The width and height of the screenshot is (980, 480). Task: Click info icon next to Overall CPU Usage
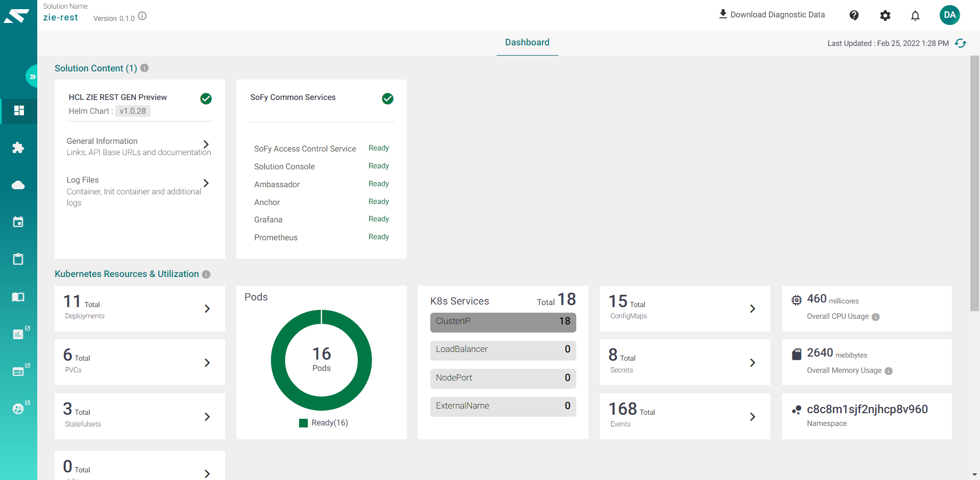[876, 317]
